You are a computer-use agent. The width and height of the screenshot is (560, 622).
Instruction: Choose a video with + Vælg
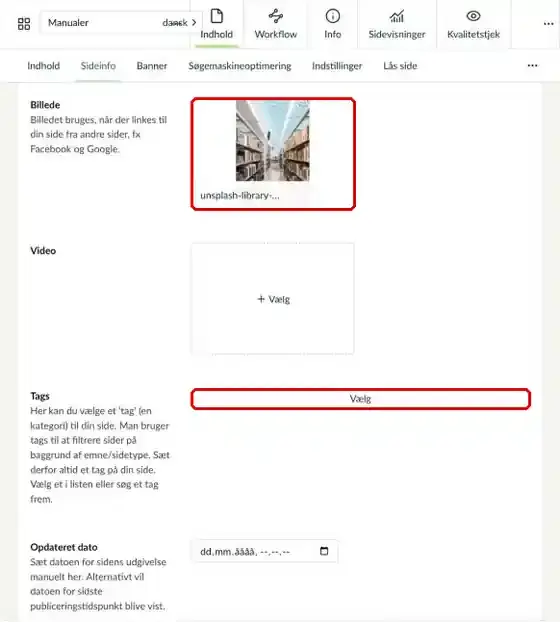pyautogui.click(x=273, y=299)
